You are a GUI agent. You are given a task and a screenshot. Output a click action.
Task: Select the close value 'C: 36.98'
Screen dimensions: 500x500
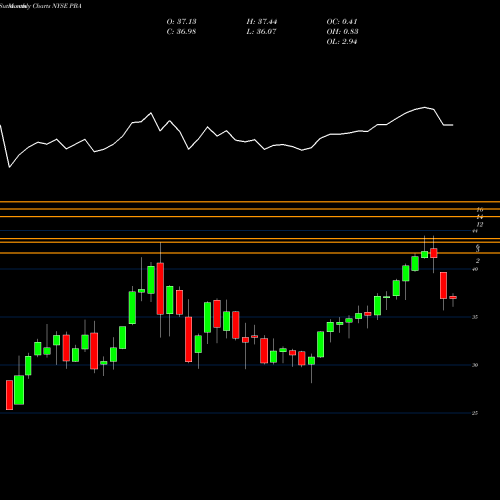pyautogui.click(x=181, y=32)
